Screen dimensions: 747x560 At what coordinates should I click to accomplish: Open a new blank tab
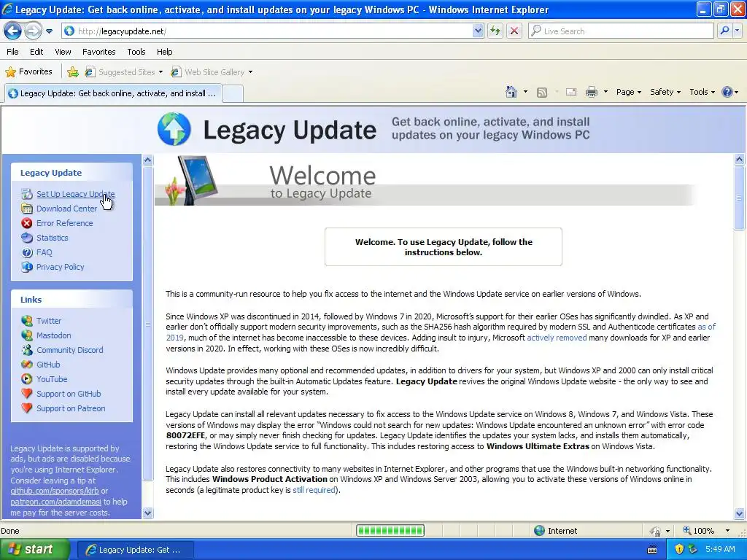[x=233, y=94]
